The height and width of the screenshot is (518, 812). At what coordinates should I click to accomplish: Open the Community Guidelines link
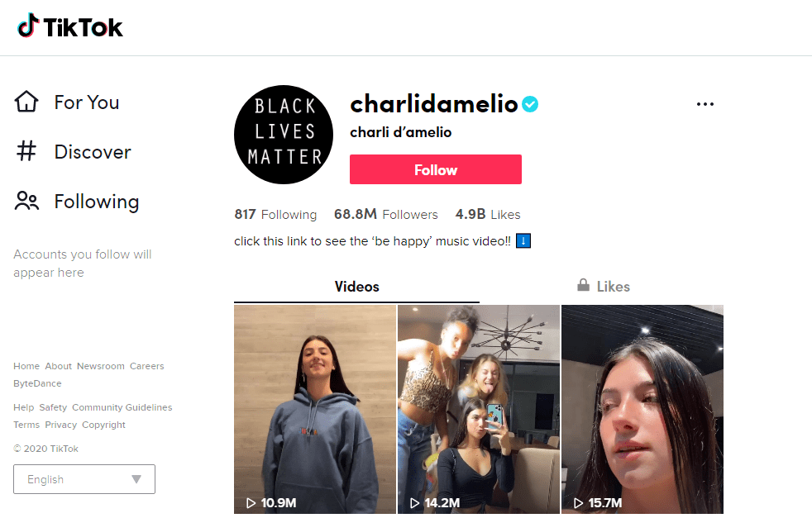click(x=122, y=407)
